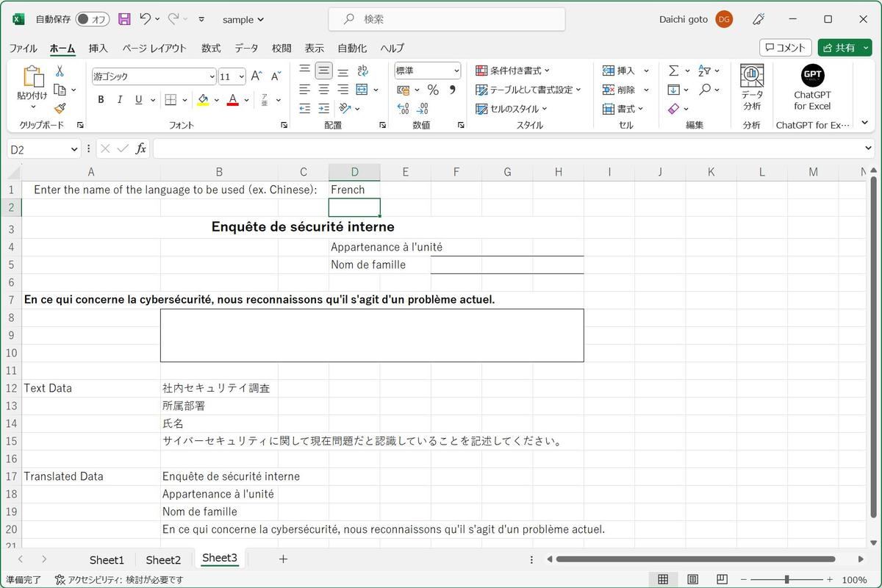
Task: Click the コメント Comments button
Action: tap(785, 48)
